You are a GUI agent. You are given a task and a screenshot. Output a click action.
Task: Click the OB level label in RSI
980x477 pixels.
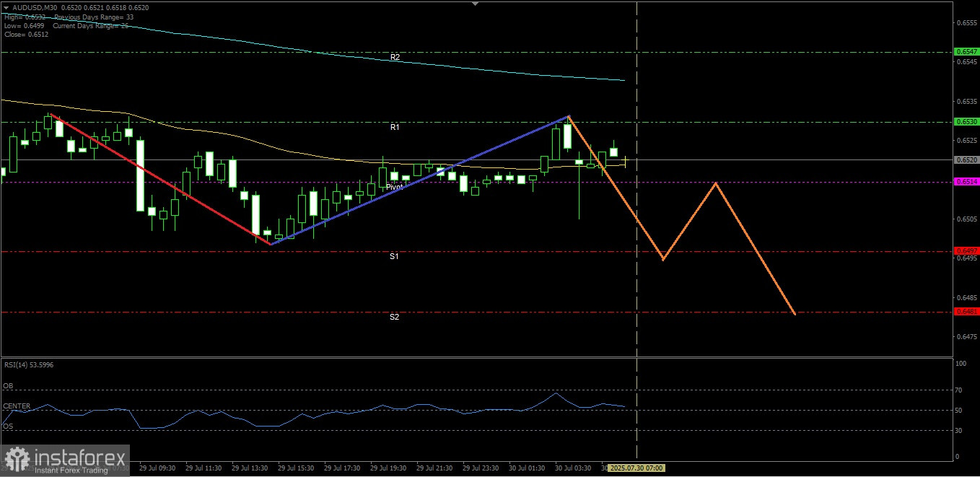(x=7, y=386)
